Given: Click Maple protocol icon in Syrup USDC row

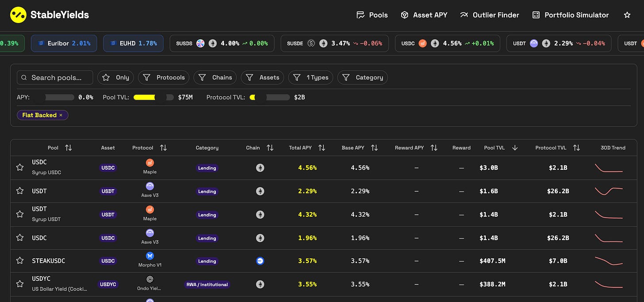Looking at the screenshot, I should tap(150, 163).
